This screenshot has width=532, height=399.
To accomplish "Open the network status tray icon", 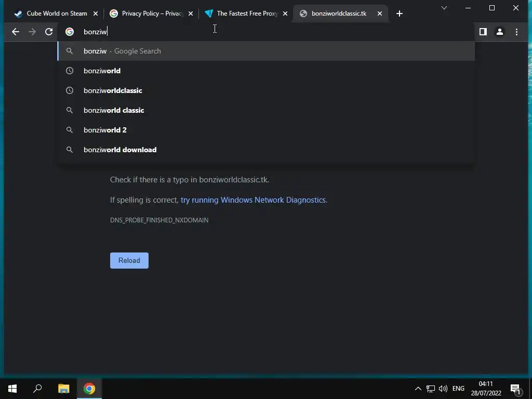I will 431,389.
